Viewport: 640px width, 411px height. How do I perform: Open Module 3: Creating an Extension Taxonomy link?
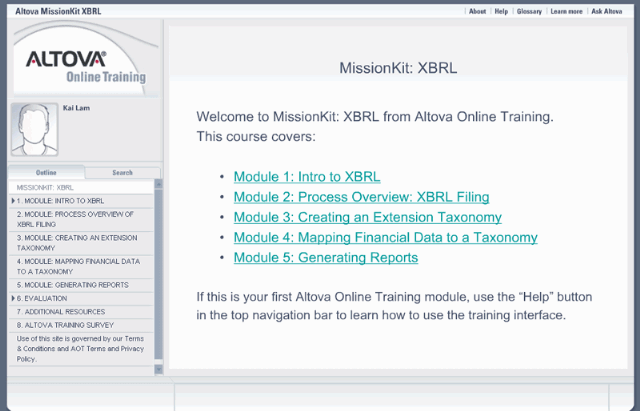pyautogui.click(x=367, y=217)
